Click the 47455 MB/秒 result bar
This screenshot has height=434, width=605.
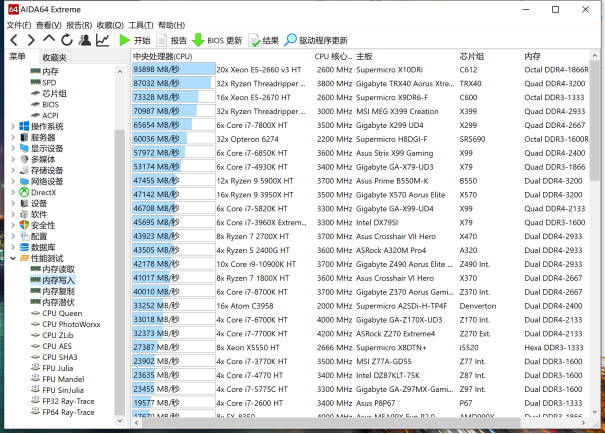[x=173, y=181]
